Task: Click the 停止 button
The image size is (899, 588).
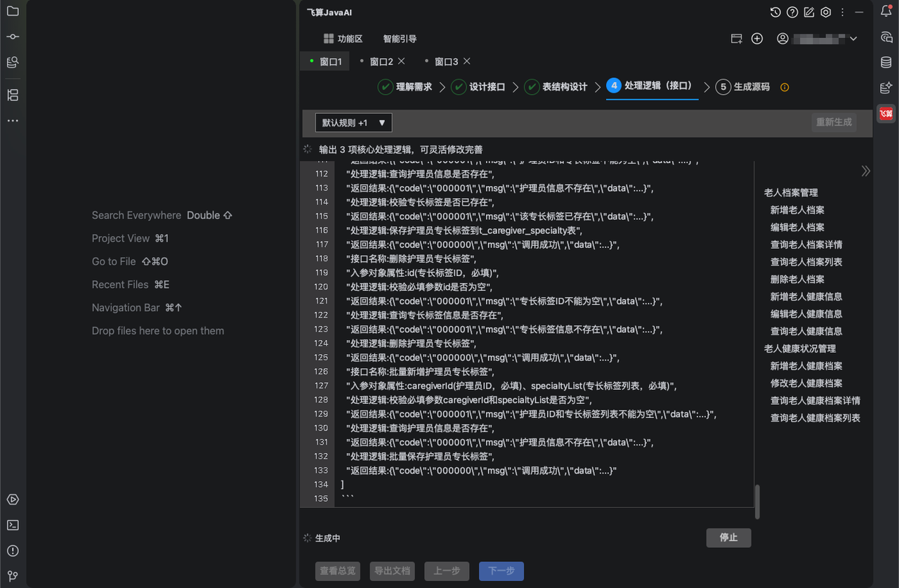Action: (x=728, y=537)
